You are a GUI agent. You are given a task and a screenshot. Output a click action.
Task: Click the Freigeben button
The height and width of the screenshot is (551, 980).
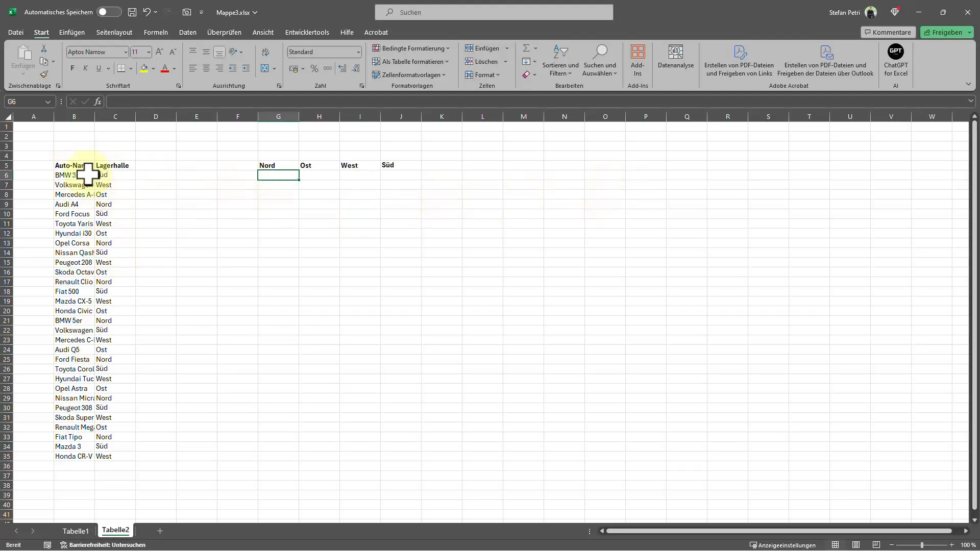click(946, 32)
